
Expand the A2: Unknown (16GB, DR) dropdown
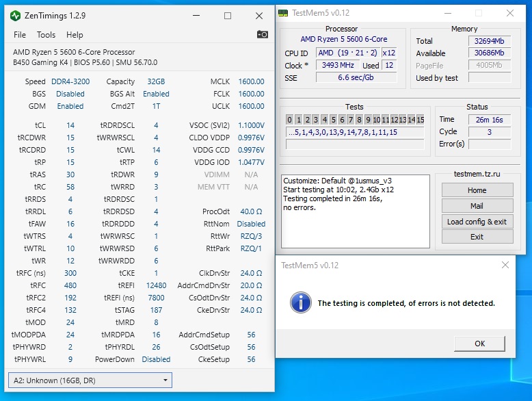click(x=90, y=380)
